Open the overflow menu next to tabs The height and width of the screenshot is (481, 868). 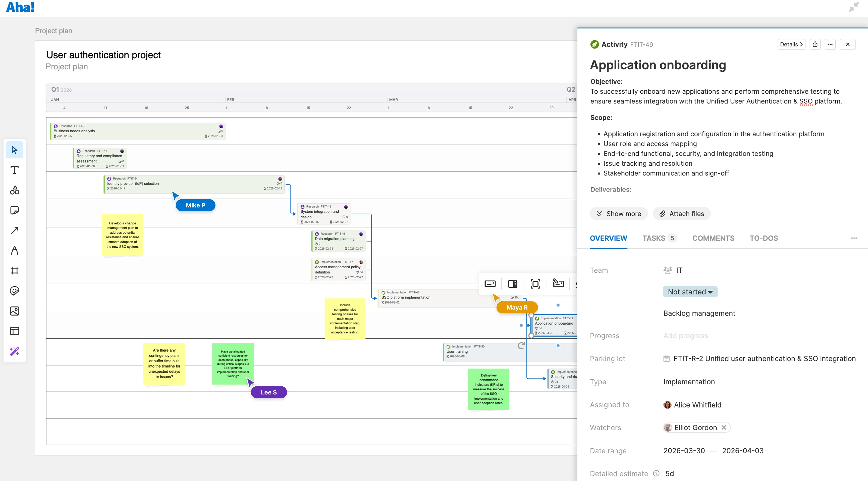click(854, 238)
